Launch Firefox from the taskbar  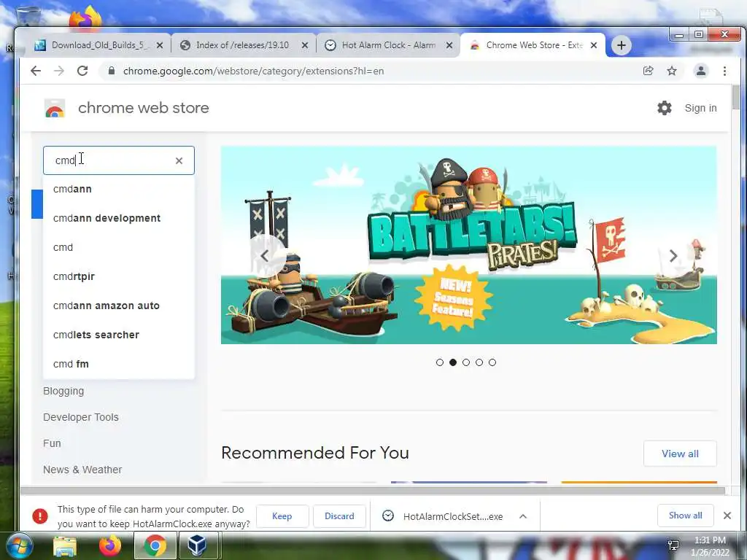[x=109, y=545]
